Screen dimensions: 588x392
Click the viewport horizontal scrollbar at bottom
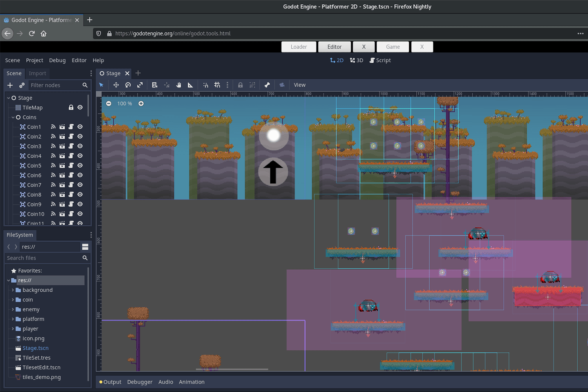pos(232,369)
